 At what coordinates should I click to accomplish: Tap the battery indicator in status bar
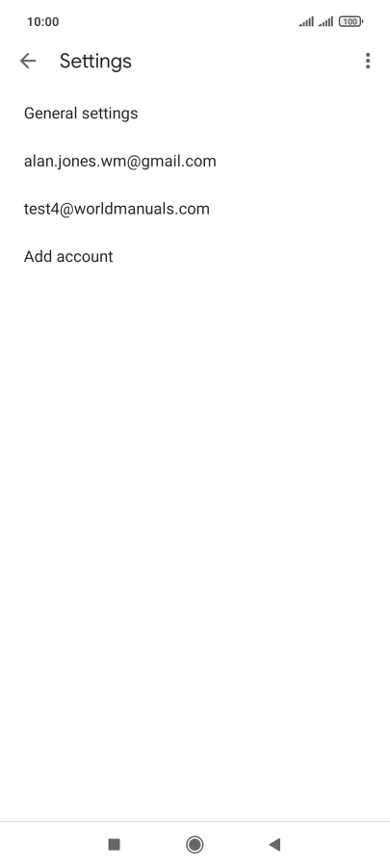tap(351, 21)
